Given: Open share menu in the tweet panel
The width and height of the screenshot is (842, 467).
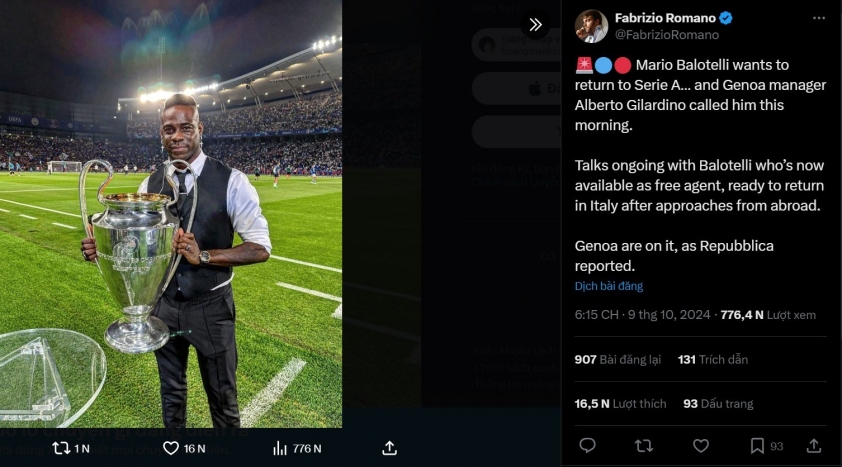Looking at the screenshot, I should click(x=814, y=446).
